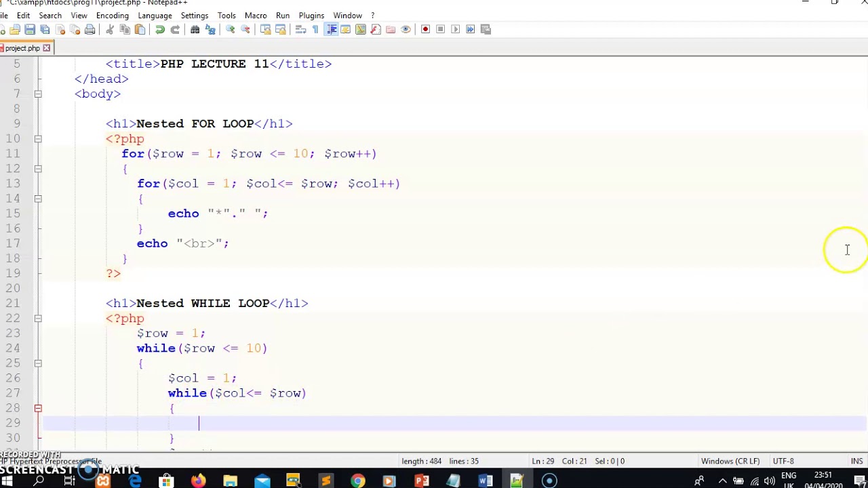Image resolution: width=868 pixels, height=488 pixels.
Task: Click the Stop Recording macro icon
Action: coord(441,29)
